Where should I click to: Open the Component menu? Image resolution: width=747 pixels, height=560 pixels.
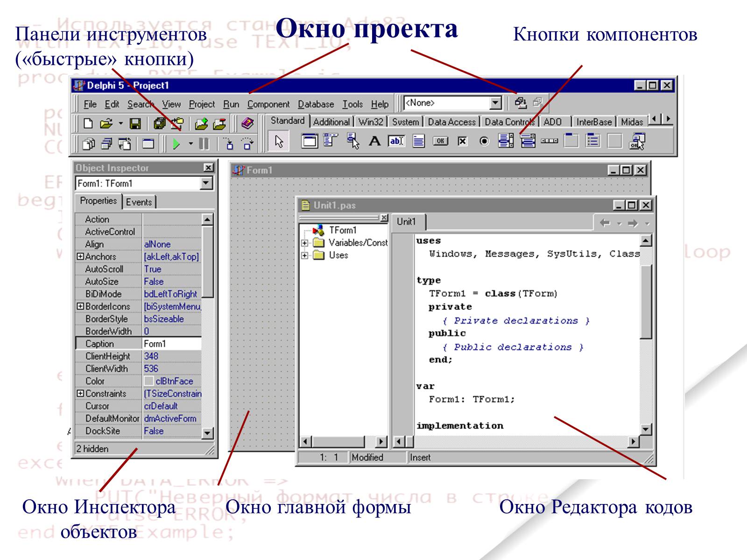pyautogui.click(x=268, y=104)
